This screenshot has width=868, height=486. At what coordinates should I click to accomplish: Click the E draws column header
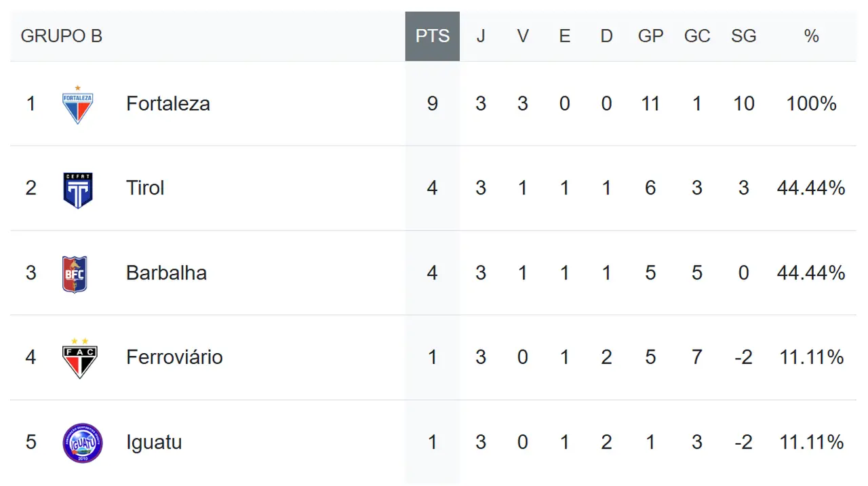tap(564, 37)
